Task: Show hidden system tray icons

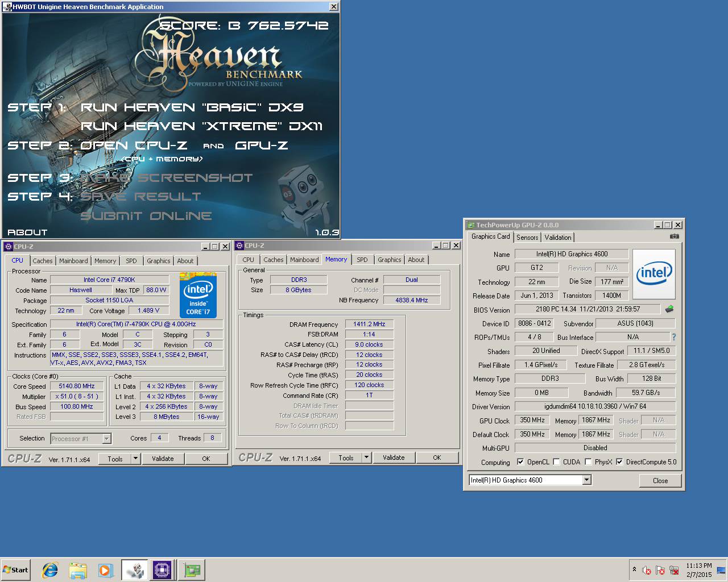Action: point(634,569)
